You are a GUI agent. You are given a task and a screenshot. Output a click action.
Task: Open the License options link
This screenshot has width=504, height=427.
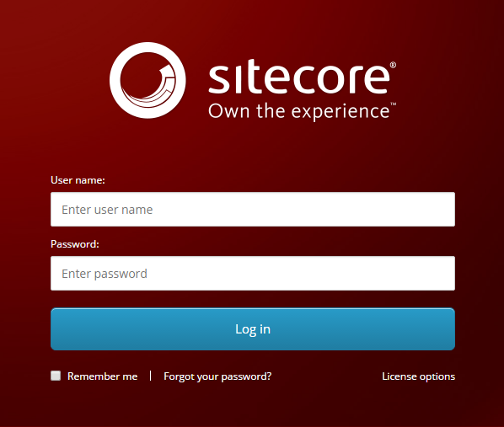419,376
